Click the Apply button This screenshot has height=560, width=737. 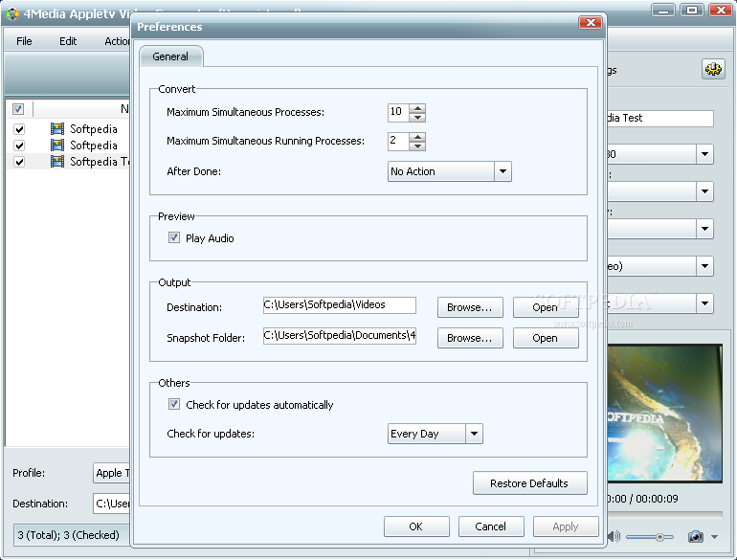click(566, 526)
